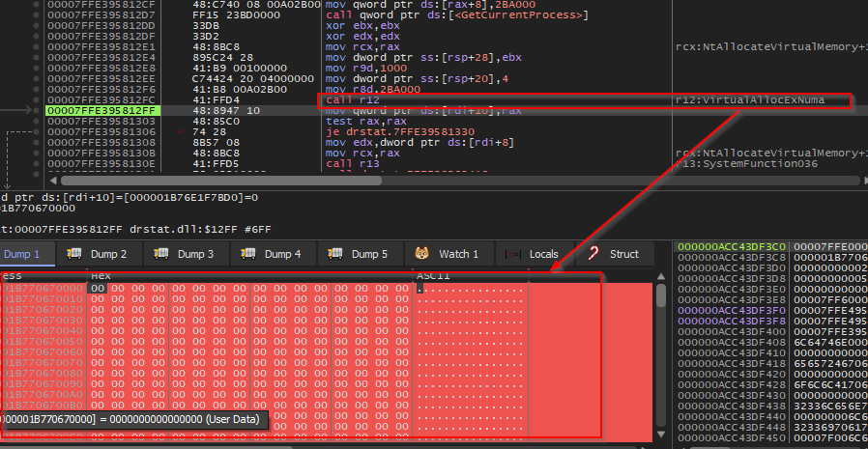Click the Hex column header in dump
The image size is (868, 449).
tap(101, 276)
